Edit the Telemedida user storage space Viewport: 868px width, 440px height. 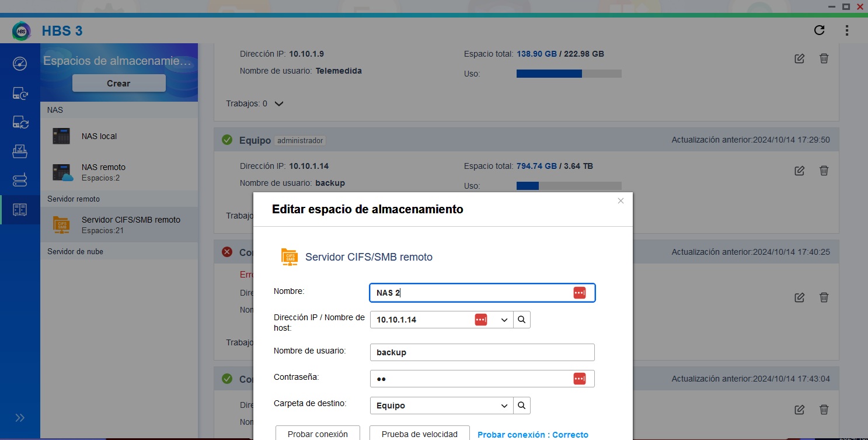click(x=800, y=58)
